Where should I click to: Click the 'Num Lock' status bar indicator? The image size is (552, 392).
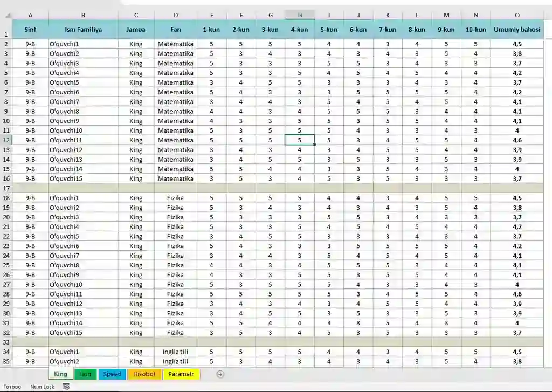[42, 387]
